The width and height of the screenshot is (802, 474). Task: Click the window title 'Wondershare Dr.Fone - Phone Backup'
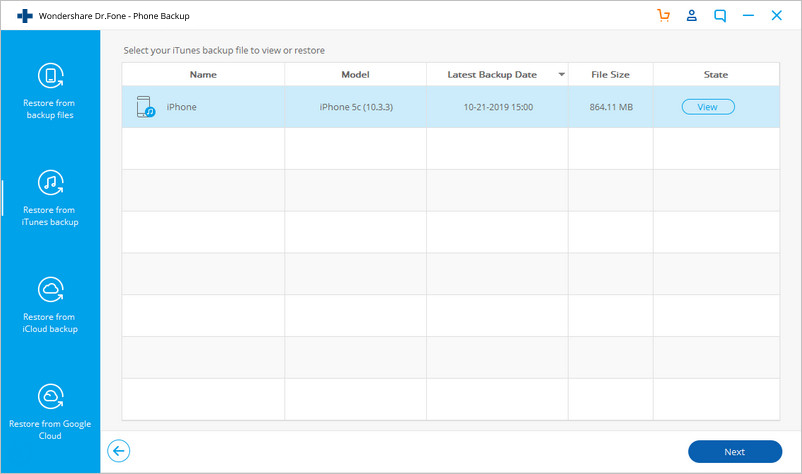(x=114, y=16)
